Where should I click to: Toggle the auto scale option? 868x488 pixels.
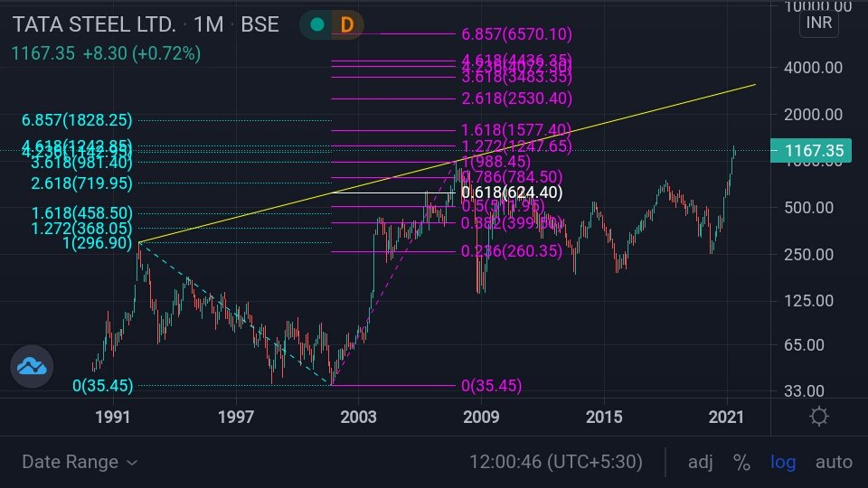[834, 462]
